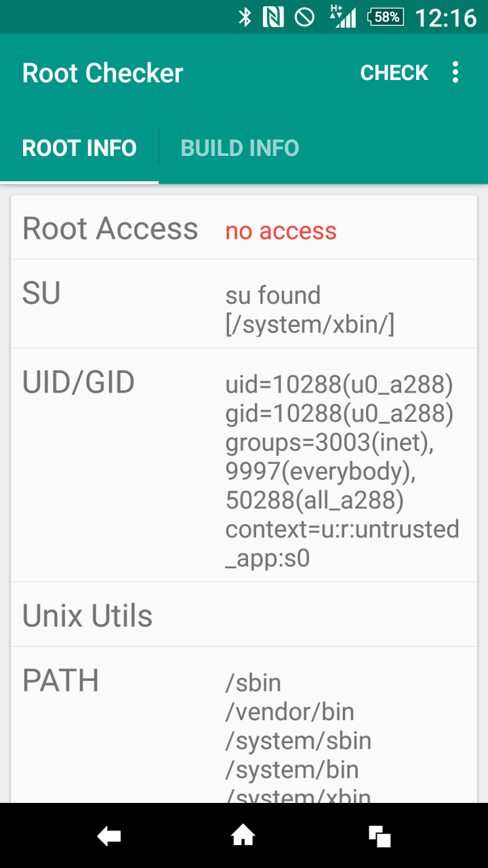Tap the do-not-disturb blocked circle icon
The width and height of the screenshot is (488, 868).
[304, 17]
